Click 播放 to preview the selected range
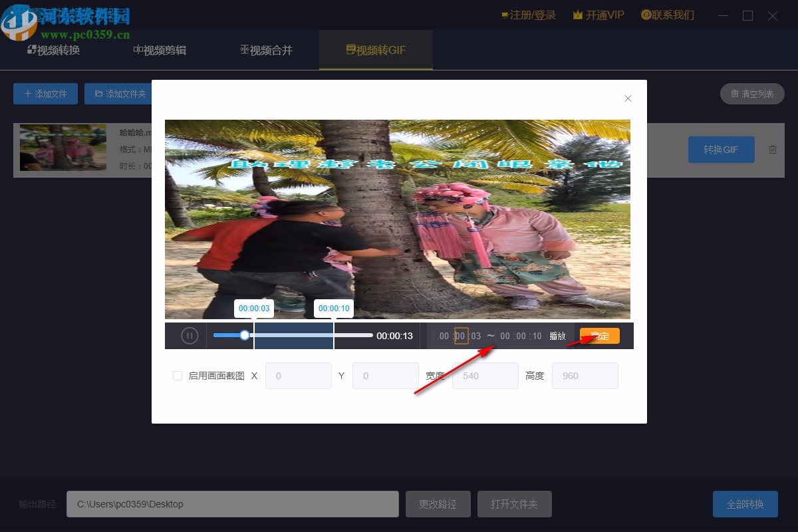This screenshot has height=532, width=798. click(557, 336)
